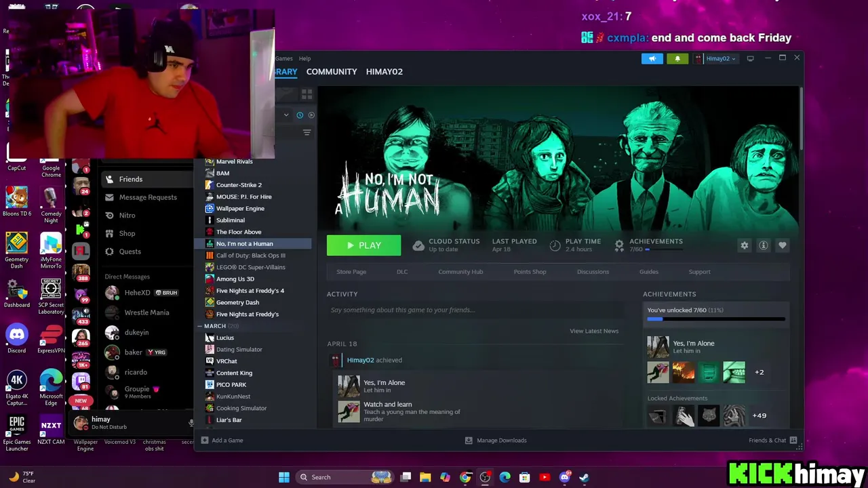This screenshot has height=488, width=868.
Task: View Latest News link
Action: (594, 331)
